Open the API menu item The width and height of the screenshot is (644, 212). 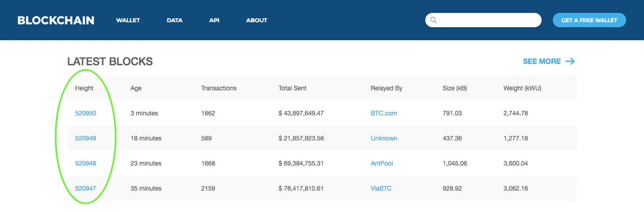pos(214,21)
